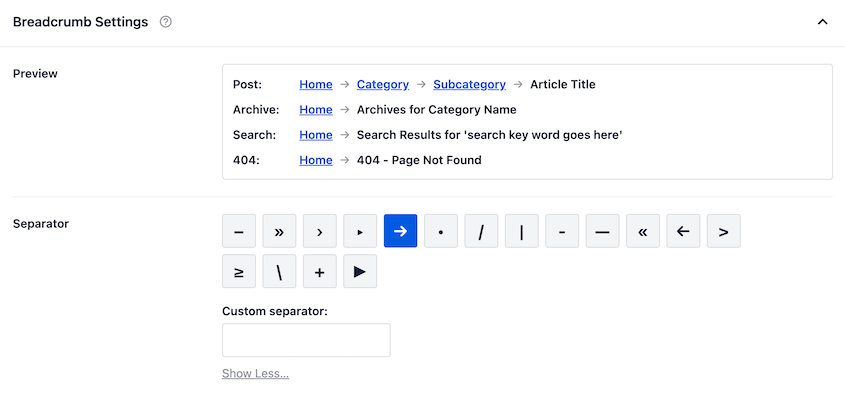Open the Subcategory link in Post preview

pos(469,84)
